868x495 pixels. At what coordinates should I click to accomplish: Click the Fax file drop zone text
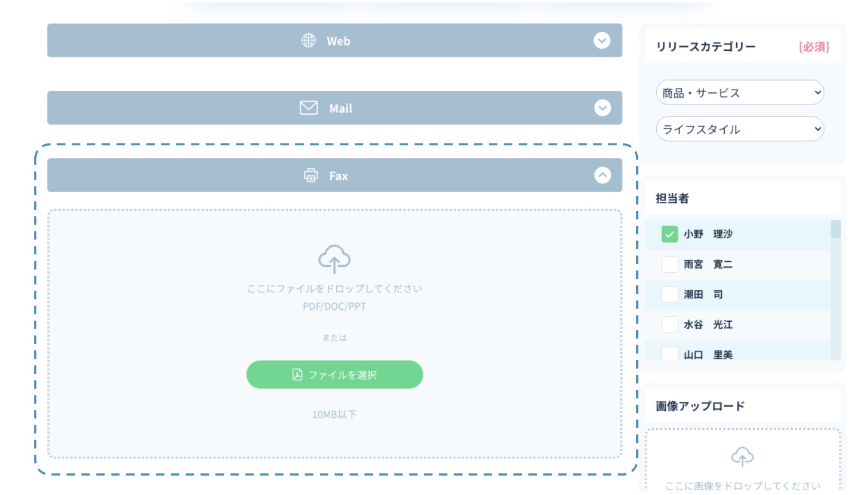(x=335, y=289)
